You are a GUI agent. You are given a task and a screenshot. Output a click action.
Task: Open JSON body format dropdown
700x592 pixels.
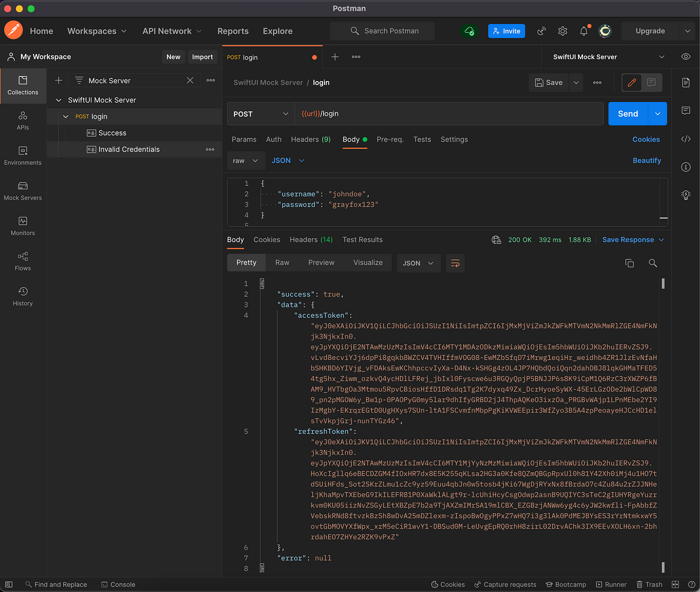(288, 160)
